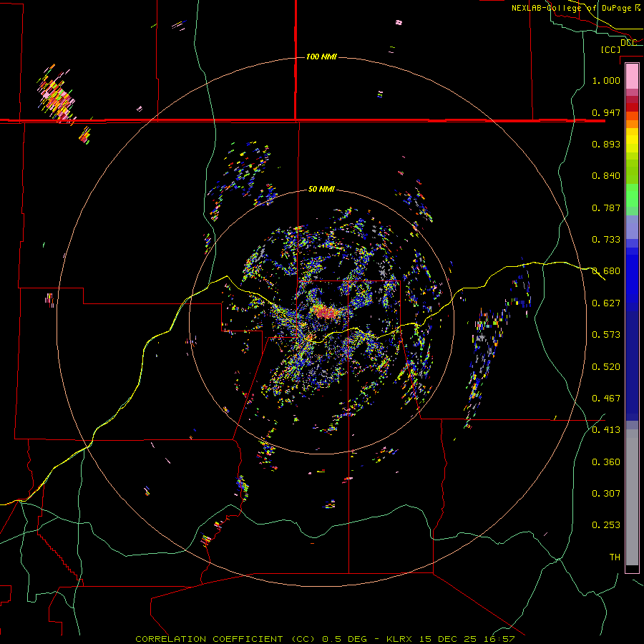Screen dimensions: 644x644
Task: Click the gray segment of color bar
Action: (632, 497)
